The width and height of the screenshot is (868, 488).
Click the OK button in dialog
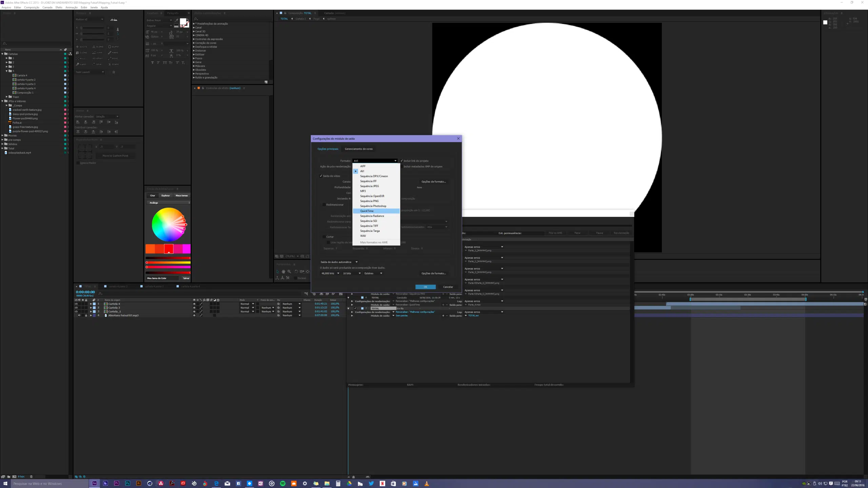coord(425,287)
